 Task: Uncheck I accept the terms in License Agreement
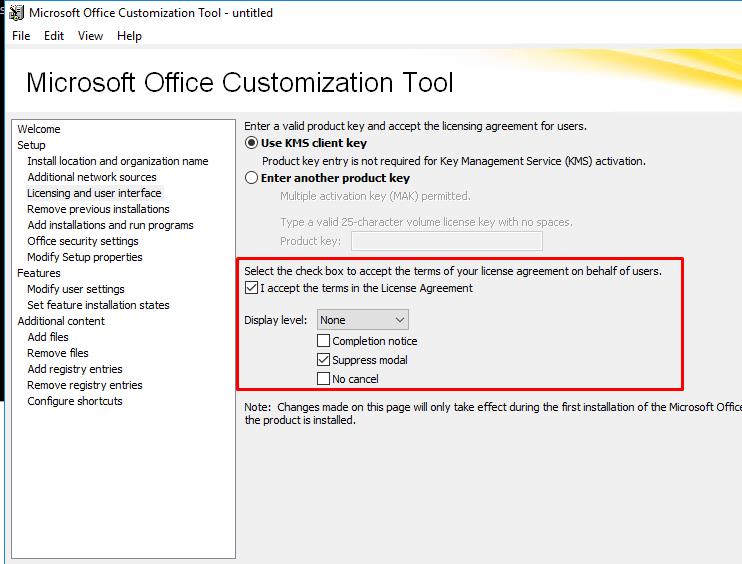tap(251, 288)
